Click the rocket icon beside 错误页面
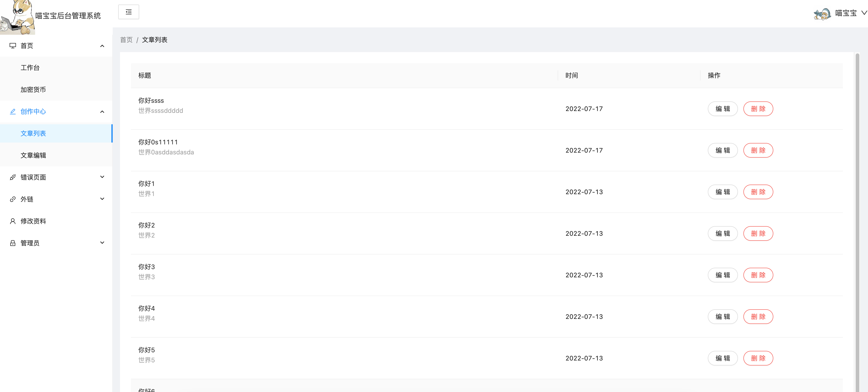Viewport: 868px width, 392px height. 13,177
